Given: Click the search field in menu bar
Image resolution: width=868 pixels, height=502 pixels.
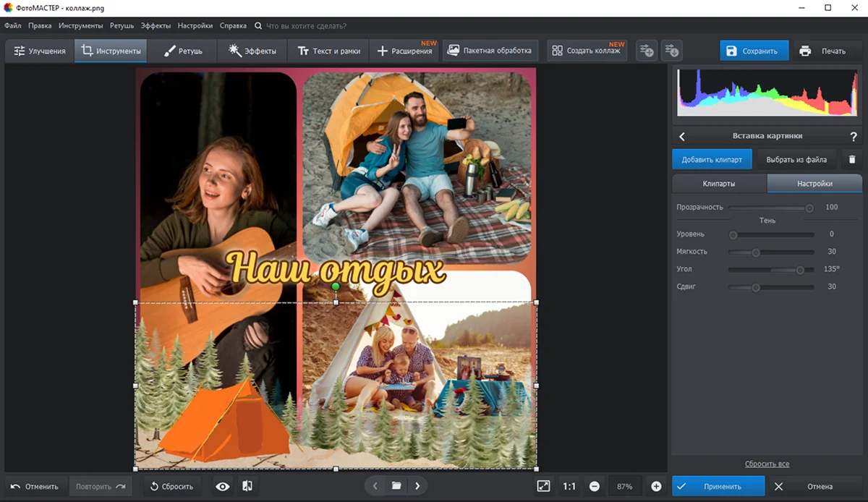Looking at the screenshot, I should coord(306,26).
